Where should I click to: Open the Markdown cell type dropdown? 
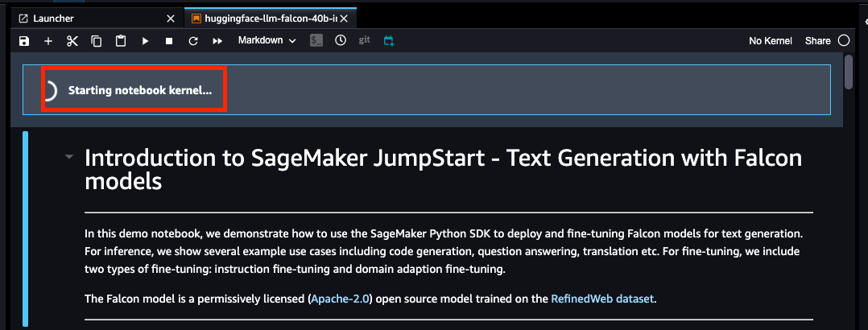(x=267, y=41)
